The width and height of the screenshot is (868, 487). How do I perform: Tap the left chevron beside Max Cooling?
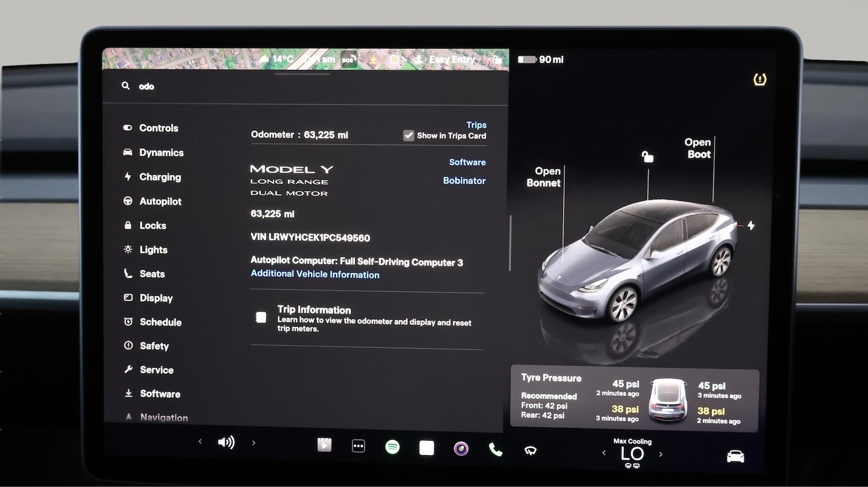pyautogui.click(x=604, y=454)
